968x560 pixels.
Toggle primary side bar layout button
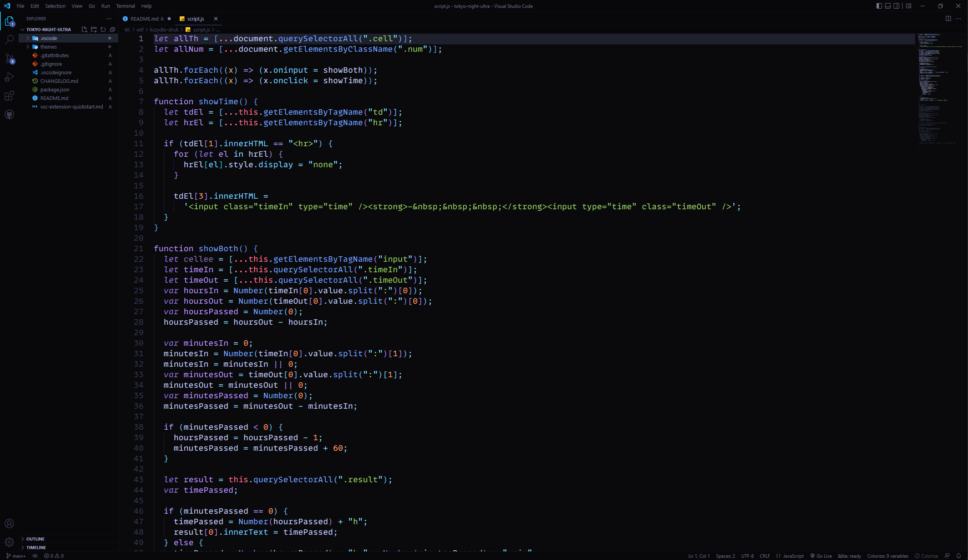pos(879,6)
